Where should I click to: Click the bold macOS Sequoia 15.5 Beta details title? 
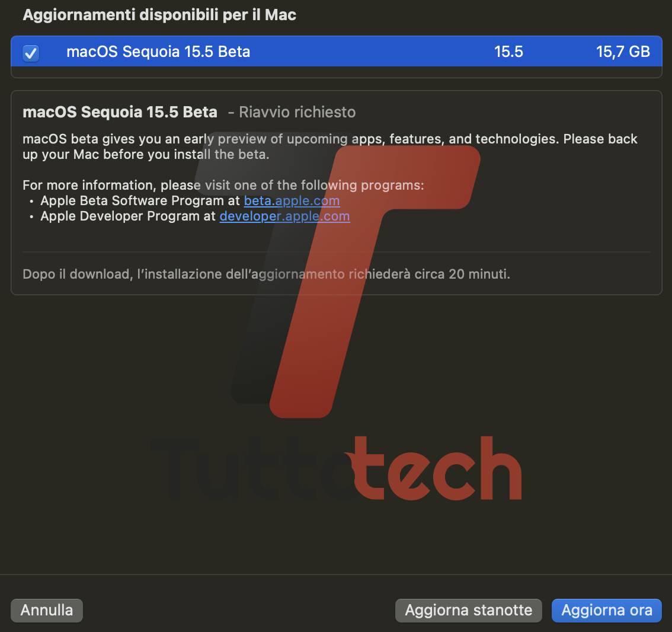120,112
